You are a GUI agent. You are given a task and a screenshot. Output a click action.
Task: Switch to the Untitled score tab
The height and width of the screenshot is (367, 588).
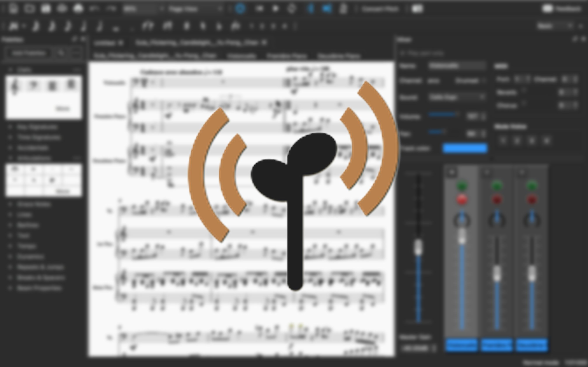point(105,43)
